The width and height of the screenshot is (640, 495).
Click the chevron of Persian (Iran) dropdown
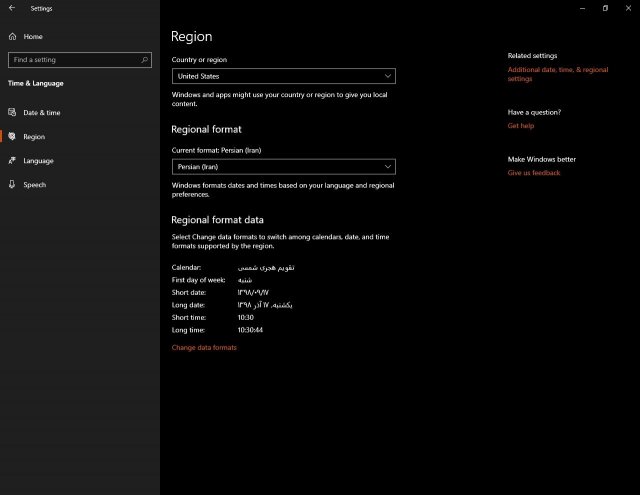(388, 166)
